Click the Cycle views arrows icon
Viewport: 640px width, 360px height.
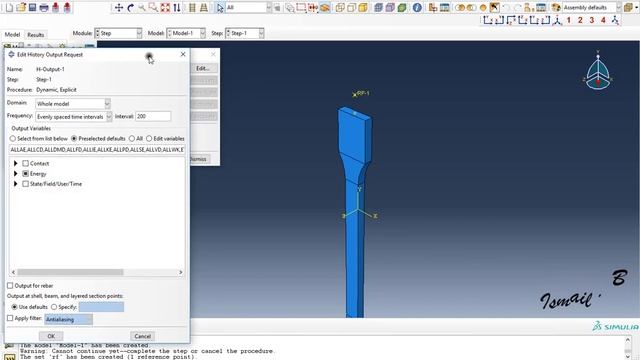point(177,7)
